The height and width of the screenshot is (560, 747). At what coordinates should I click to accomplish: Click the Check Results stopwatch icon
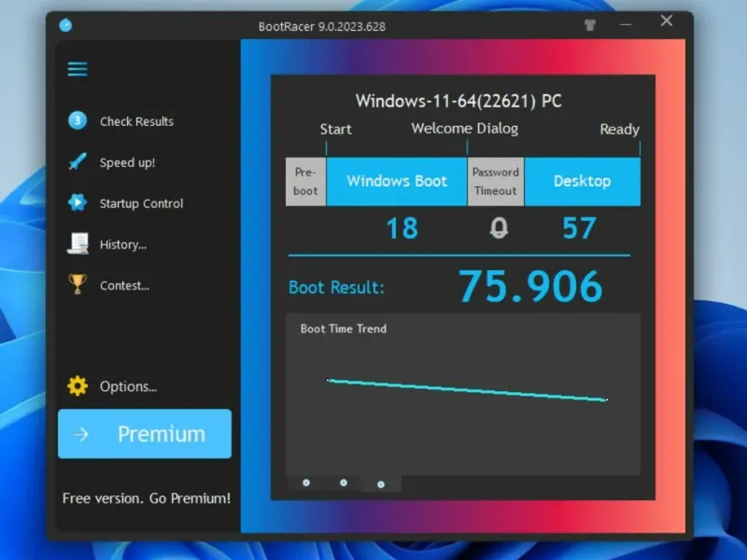pyautogui.click(x=78, y=121)
